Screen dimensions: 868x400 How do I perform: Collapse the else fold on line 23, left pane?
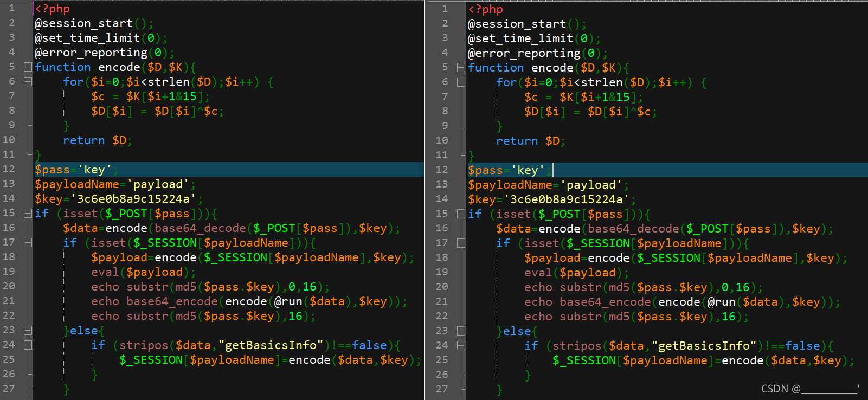pos(28,331)
